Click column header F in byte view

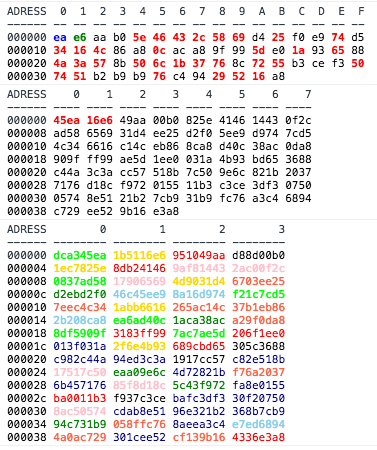(361, 11)
